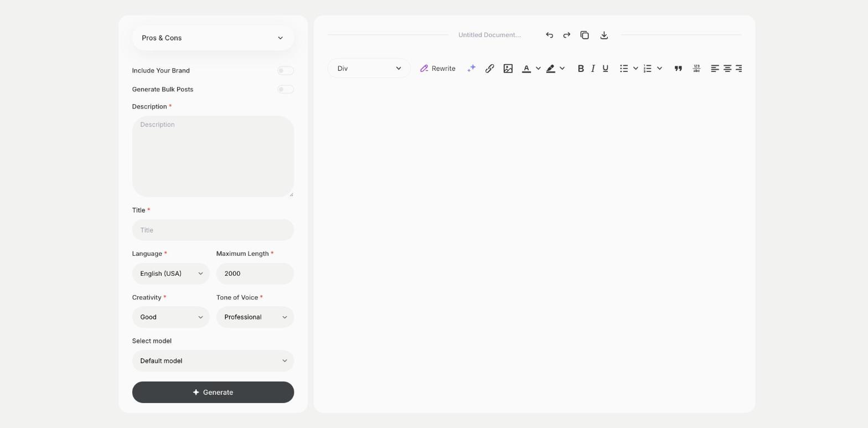Click the redo arrow icon
This screenshot has width=868, height=428.
coord(566,35)
